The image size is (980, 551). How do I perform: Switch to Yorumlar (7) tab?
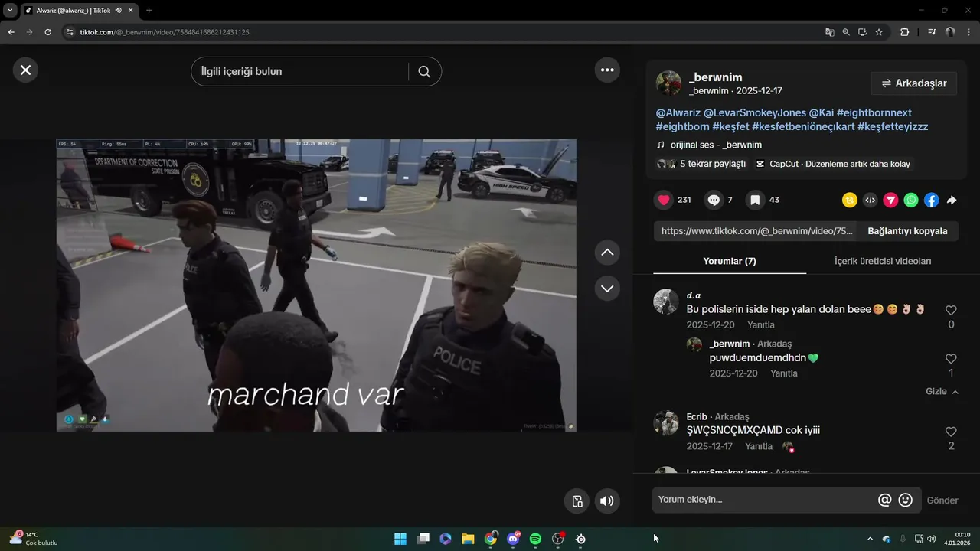click(730, 261)
